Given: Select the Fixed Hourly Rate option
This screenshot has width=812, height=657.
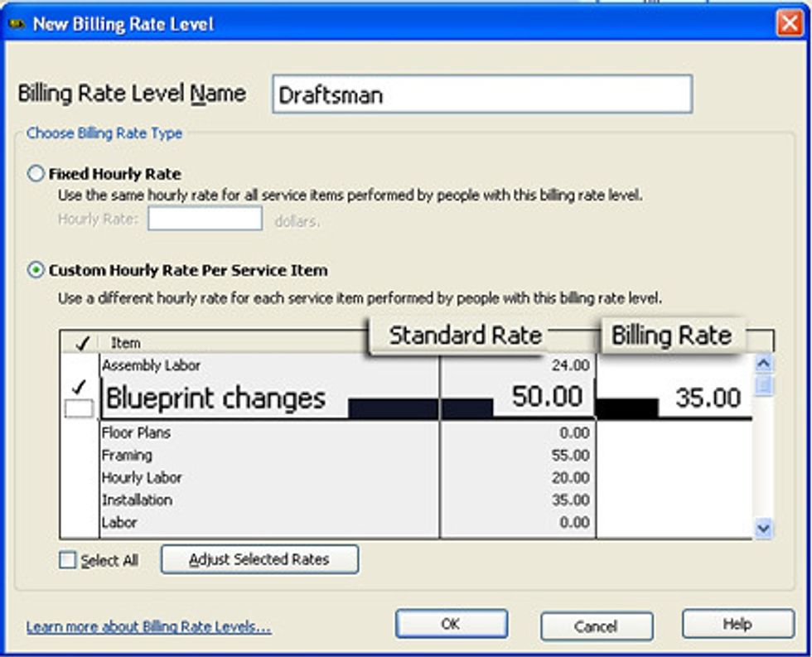Looking at the screenshot, I should [x=36, y=174].
